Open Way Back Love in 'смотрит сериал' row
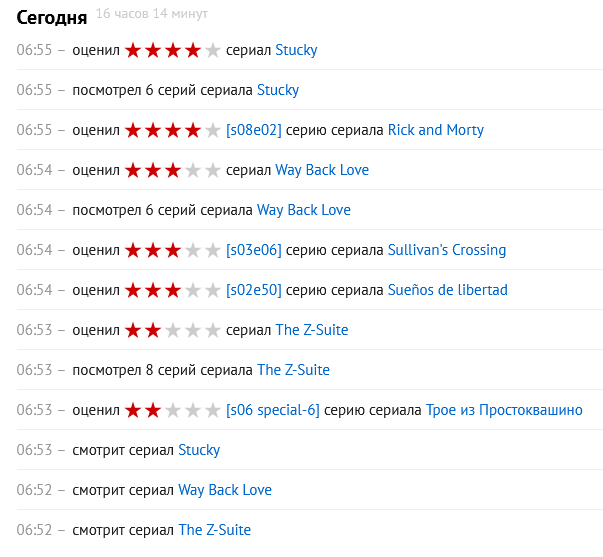Viewport: 603px width, 557px height. click(225, 490)
